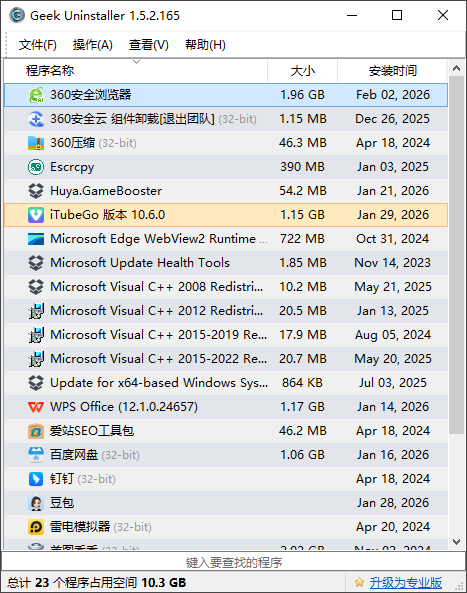This screenshot has height=593, width=467.
Task: Click the 360安全云 组件卸载 icon
Action: tap(36, 119)
